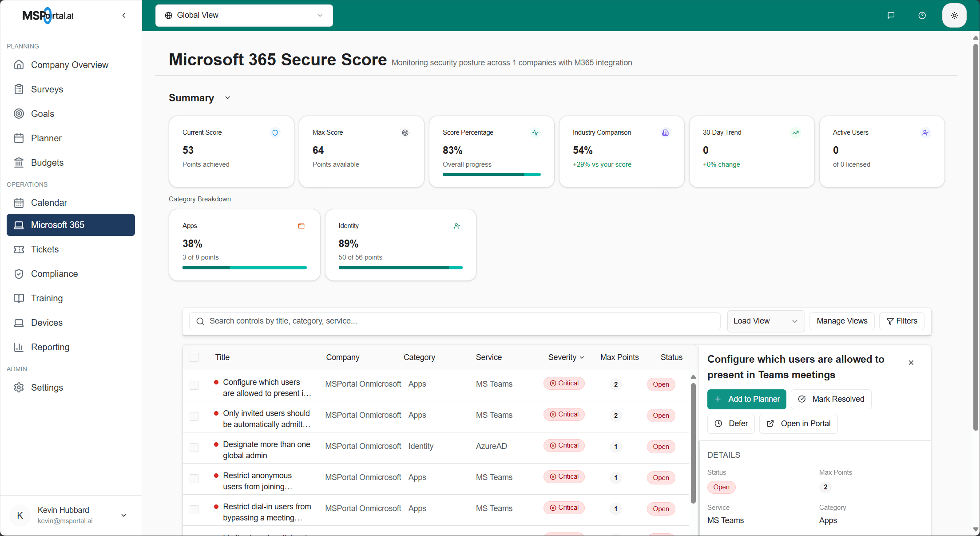980x536 pixels.
Task: Click the Add to Planner button
Action: pyautogui.click(x=746, y=399)
